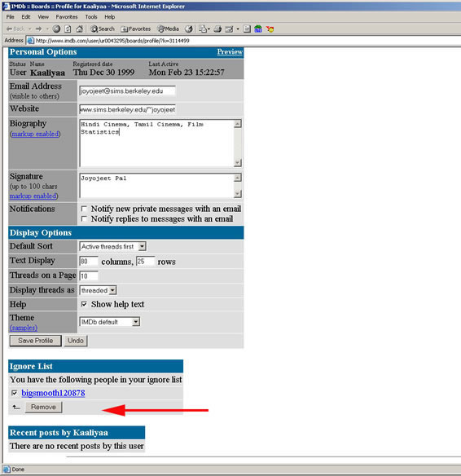Click the Messenger toolbar icon
The width and height of the screenshot is (461, 476).
point(270,29)
